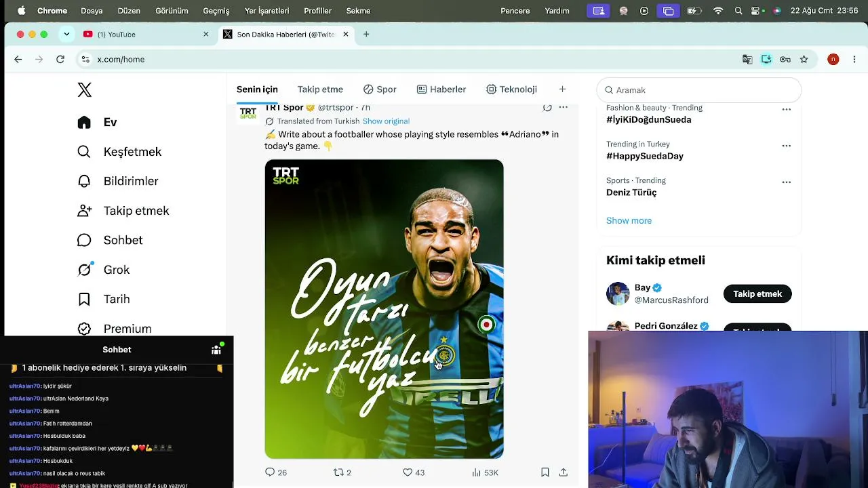Like the TRT Spor post
This screenshot has width=868, height=488.
pos(408,472)
